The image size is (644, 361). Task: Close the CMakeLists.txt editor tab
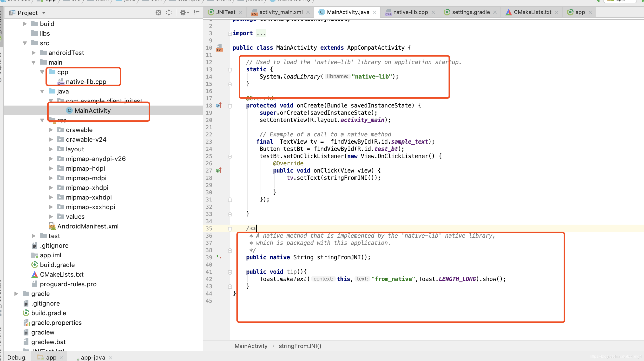coord(557,12)
